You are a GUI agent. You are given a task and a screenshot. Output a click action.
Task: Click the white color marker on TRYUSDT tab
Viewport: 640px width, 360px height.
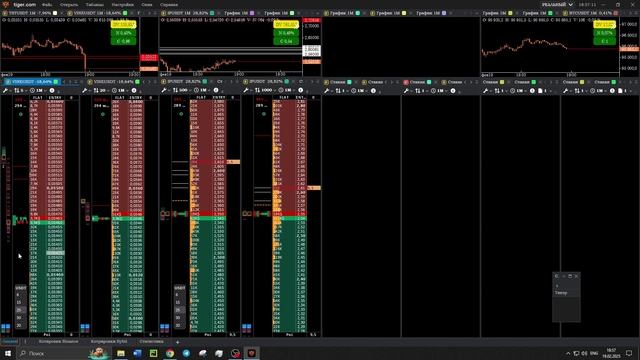55,13
